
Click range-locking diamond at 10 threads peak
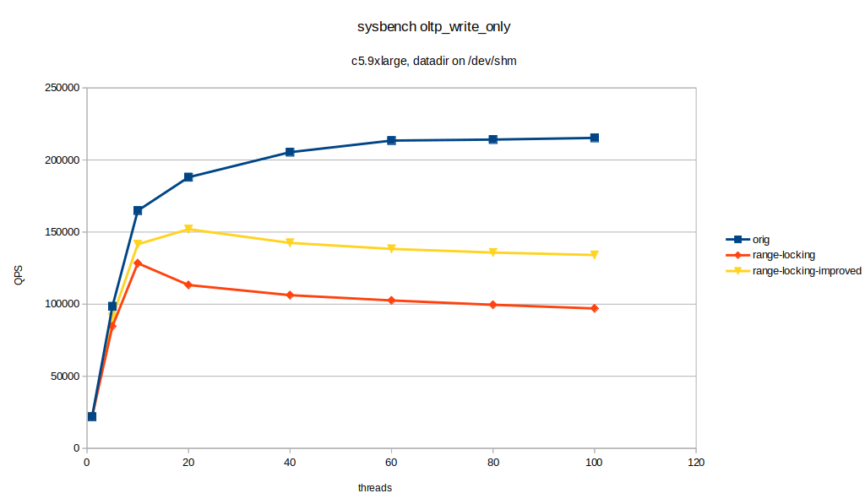138,263
